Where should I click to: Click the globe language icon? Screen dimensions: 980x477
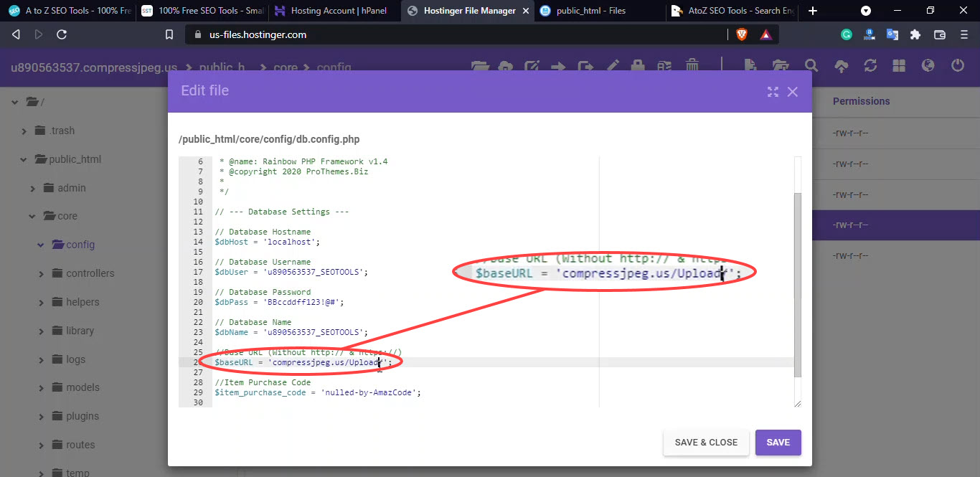[928, 66]
